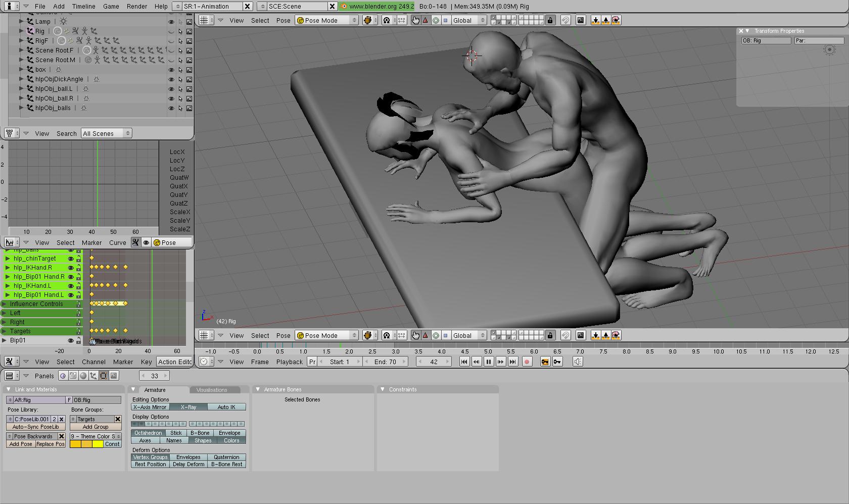Skip to the timeline end frame
Screen dimensions: 849x504
point(512,362)
